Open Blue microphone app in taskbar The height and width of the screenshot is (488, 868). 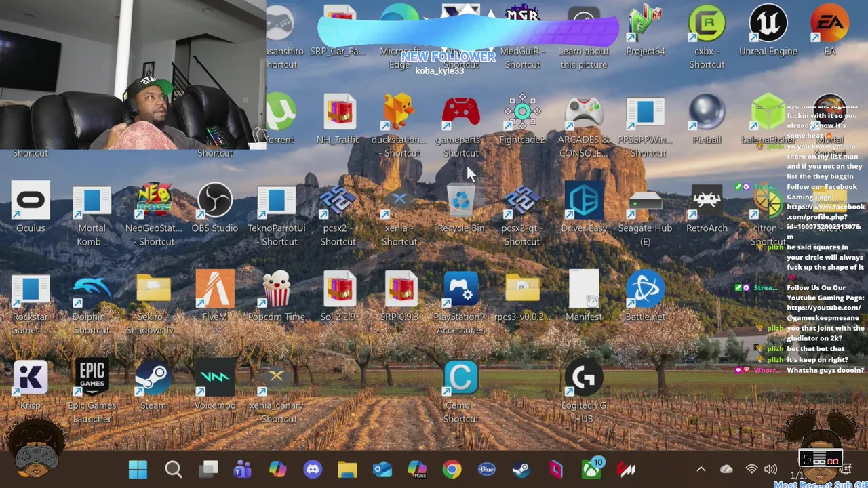(x=487, y=469)
